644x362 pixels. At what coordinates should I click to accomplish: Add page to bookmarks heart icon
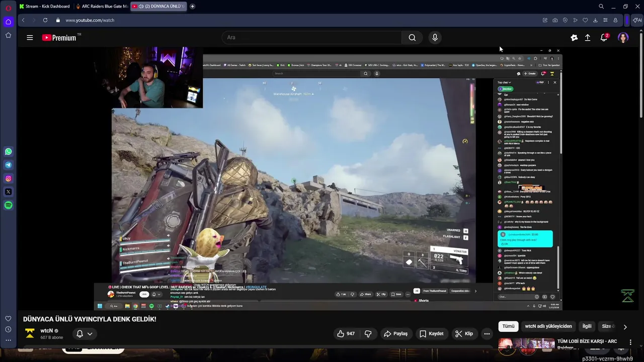click(x=585, y=20)
